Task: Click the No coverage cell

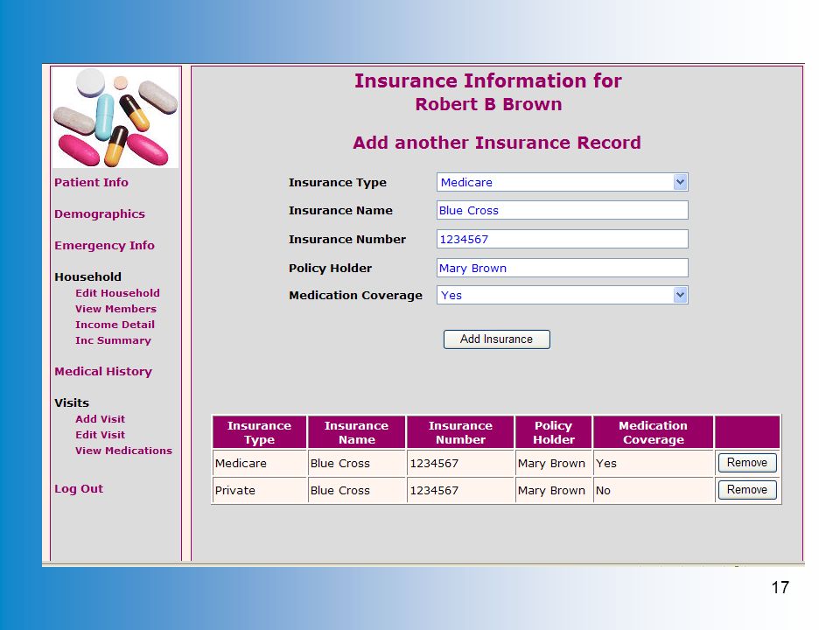Action: (x=654, y=490)
